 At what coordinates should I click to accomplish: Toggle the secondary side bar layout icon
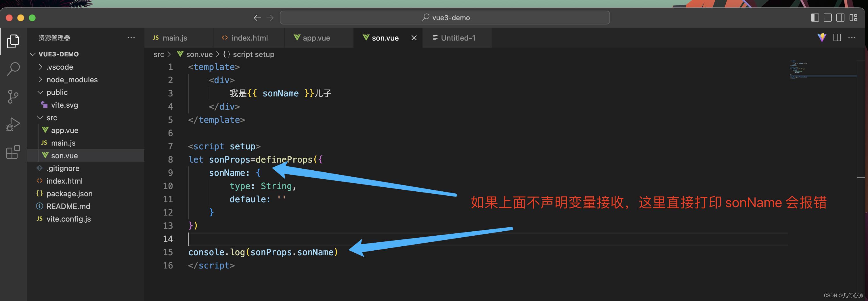click(840, 18)
